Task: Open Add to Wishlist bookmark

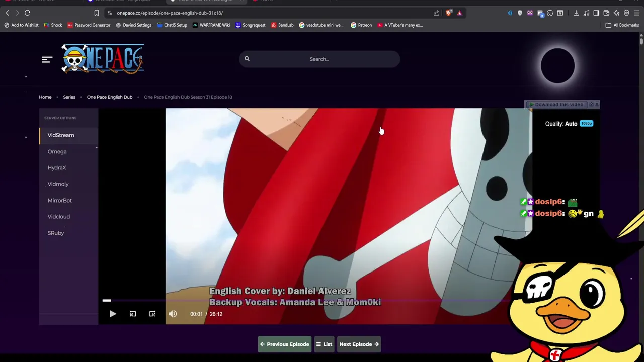Action: click(21, 25)
